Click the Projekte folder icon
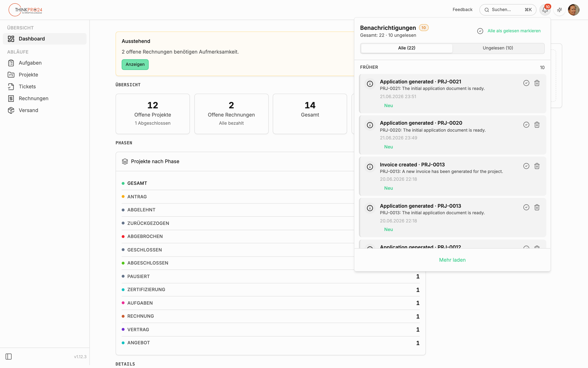Image resolution: width=588 pixels, height=368 pixels. pyautogui.click(x=11, y=75)
